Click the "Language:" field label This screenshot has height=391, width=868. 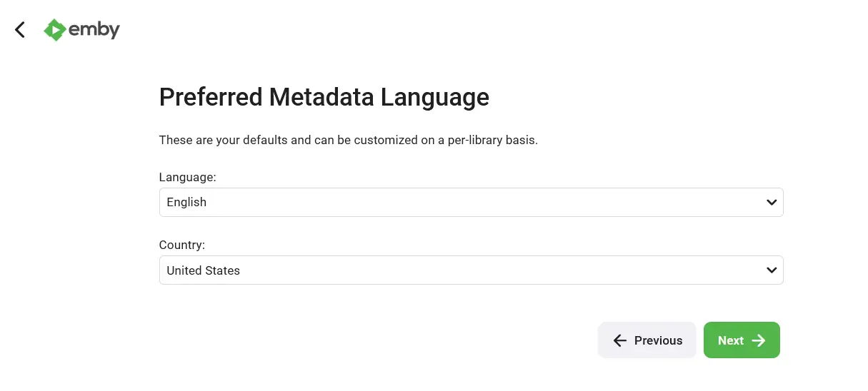coord(188,176)
